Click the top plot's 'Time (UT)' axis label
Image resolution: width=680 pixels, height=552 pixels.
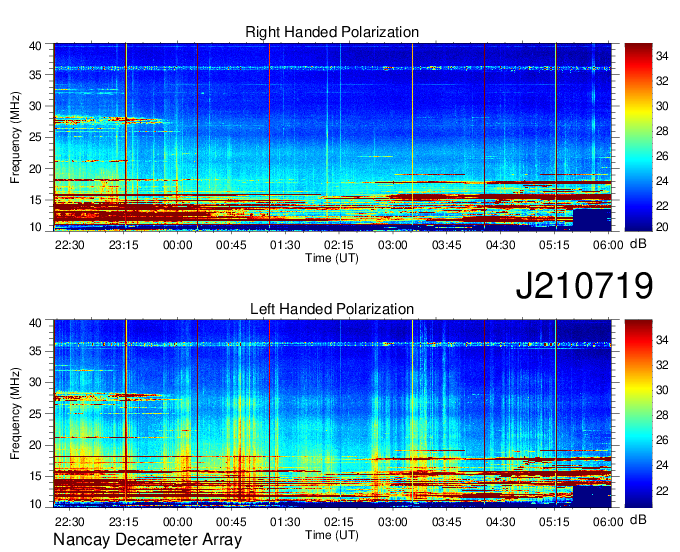click(332, 258)
